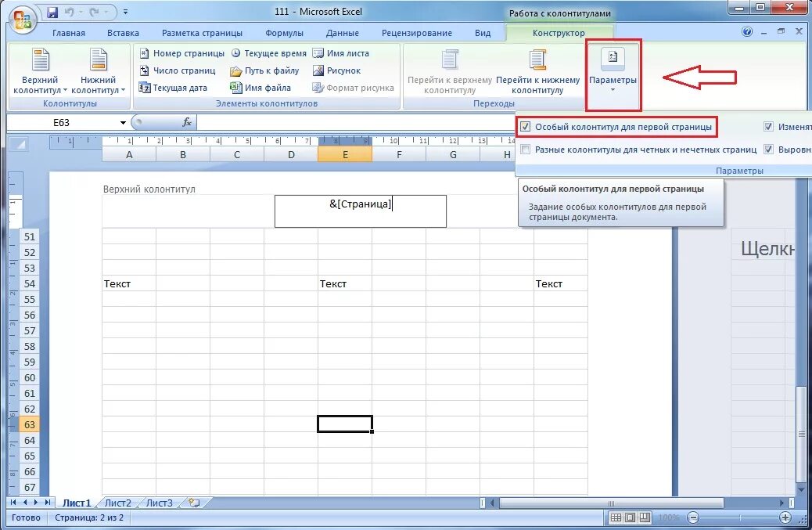This screenshot has width=812, height=530.
Task: Open the Нижний колонтитул dropdown
Action: point(98,71)
